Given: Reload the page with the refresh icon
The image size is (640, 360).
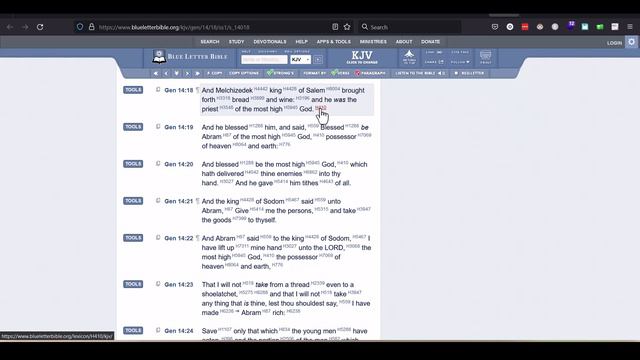Looking at the screenshot, I should 40,27.
